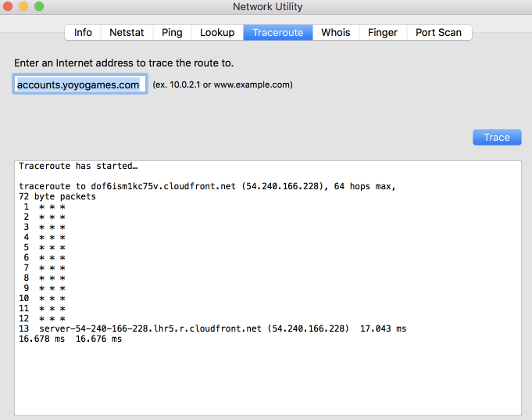Click the Network Utility title bar

point(267,6)
